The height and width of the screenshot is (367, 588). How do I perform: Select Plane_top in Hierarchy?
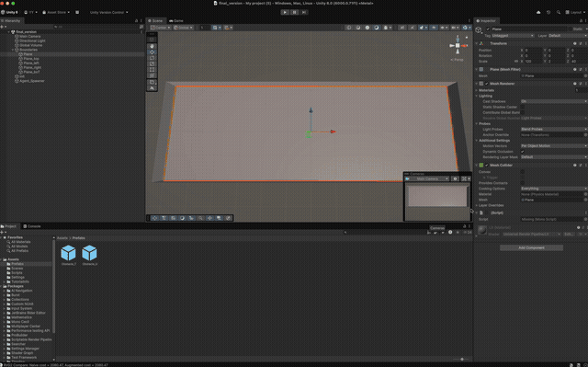(x=31, y=59)
